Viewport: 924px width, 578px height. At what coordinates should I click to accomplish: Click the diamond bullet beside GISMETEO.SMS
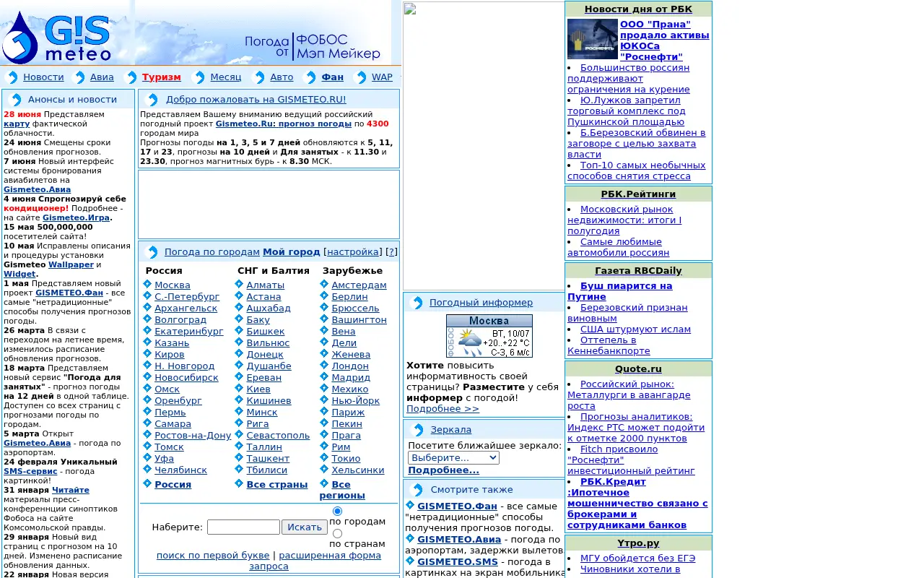(x=410, y=561)
